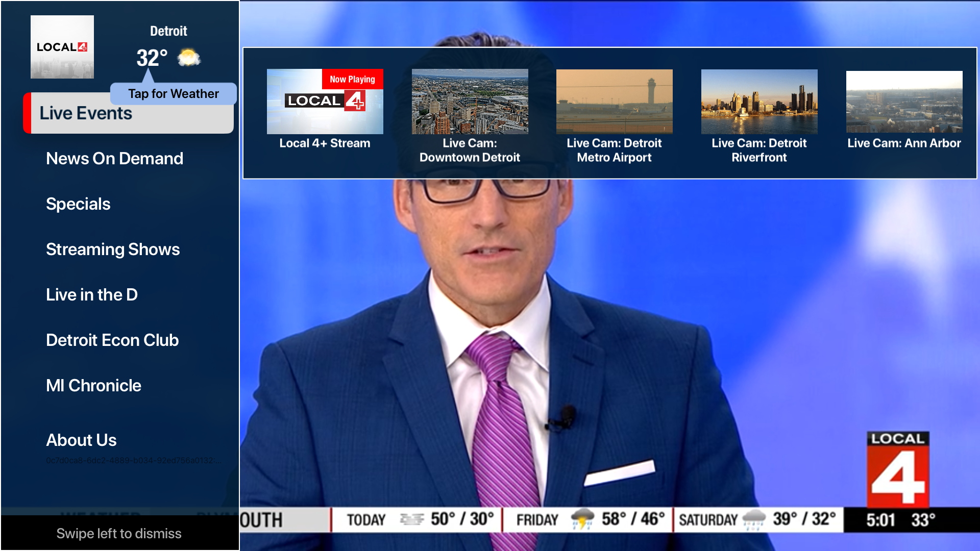The height and width of the screenshot is (551, 980).
Task: Click the Tap for Weather tooltip
Action: [174, 94]
